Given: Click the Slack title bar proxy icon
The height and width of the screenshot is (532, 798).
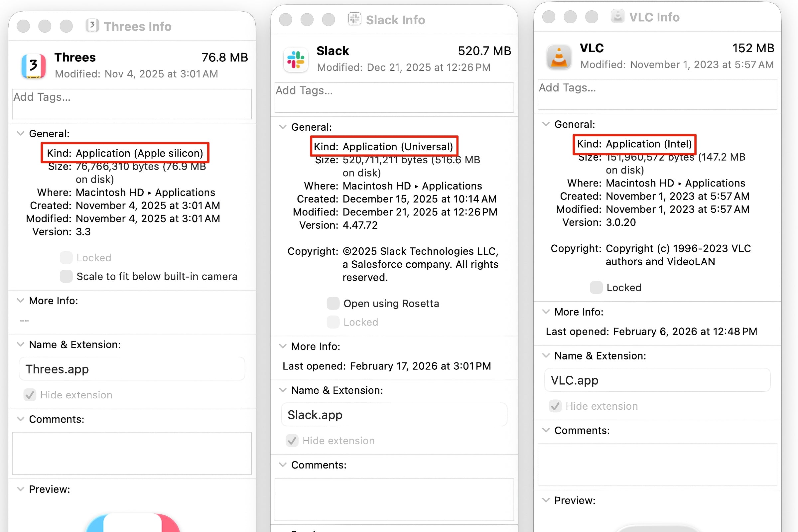Looking at the screenshot, I should (354, 19).
